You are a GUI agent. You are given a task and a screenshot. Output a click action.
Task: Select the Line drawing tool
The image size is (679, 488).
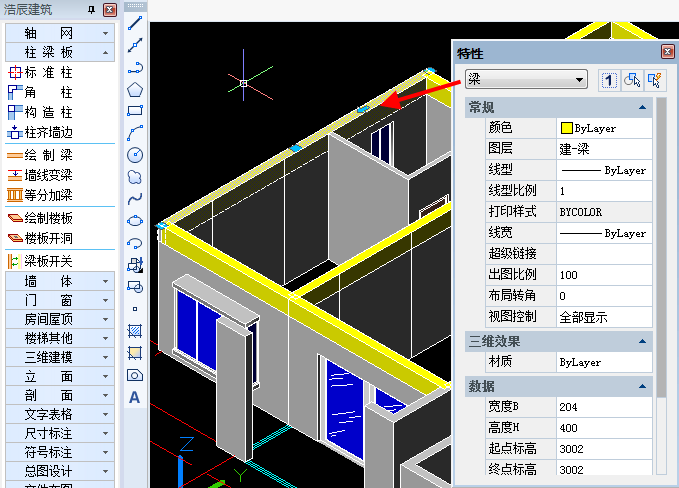click(135, 23)
